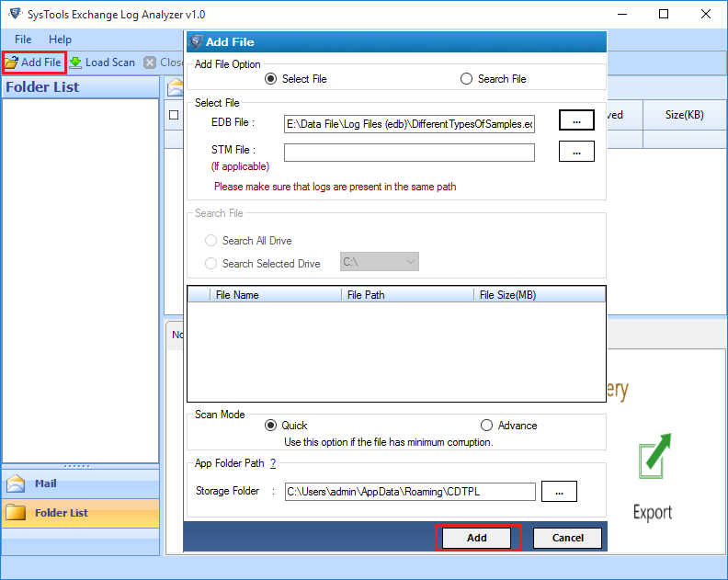The width and height of the screenshot is (728, 580).
Task: Toggle the select-all checkbox in mail grid
Action: click(x=174, y=115)
